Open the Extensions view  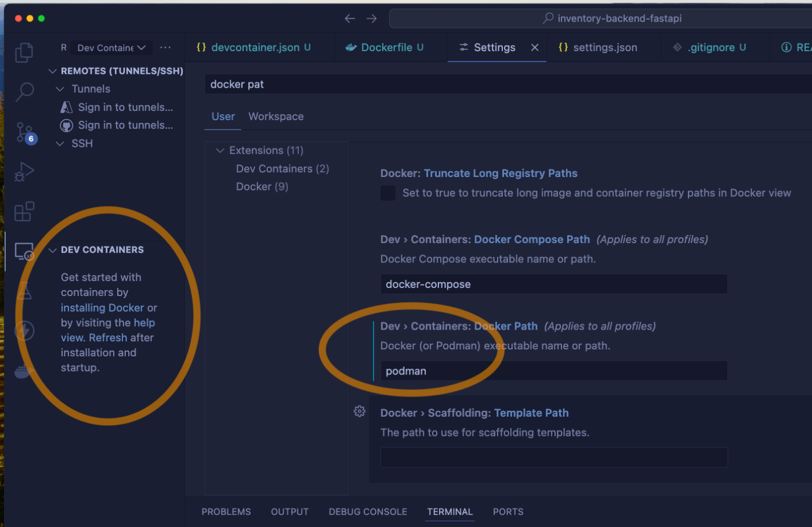coord(24,212)
